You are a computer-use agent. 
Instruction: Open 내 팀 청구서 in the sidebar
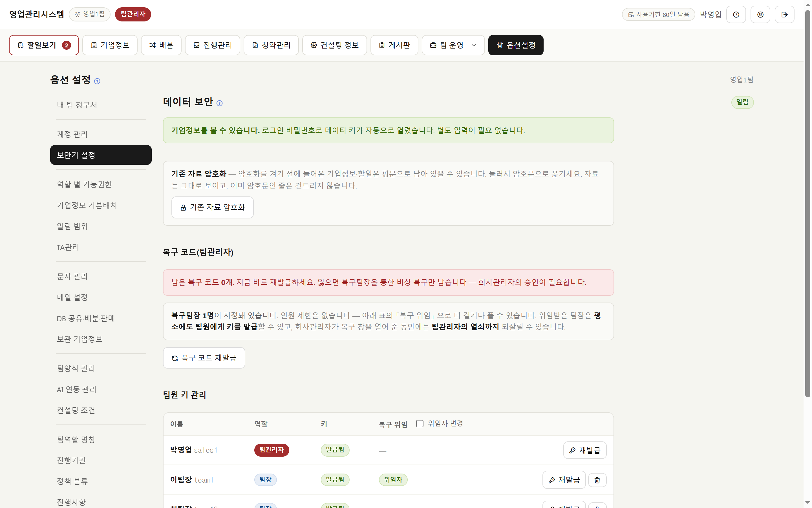101,105
